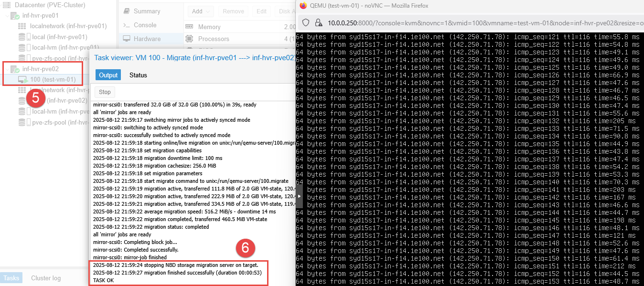
Task: Click the Processors chip icon
Action: (189, 39)
